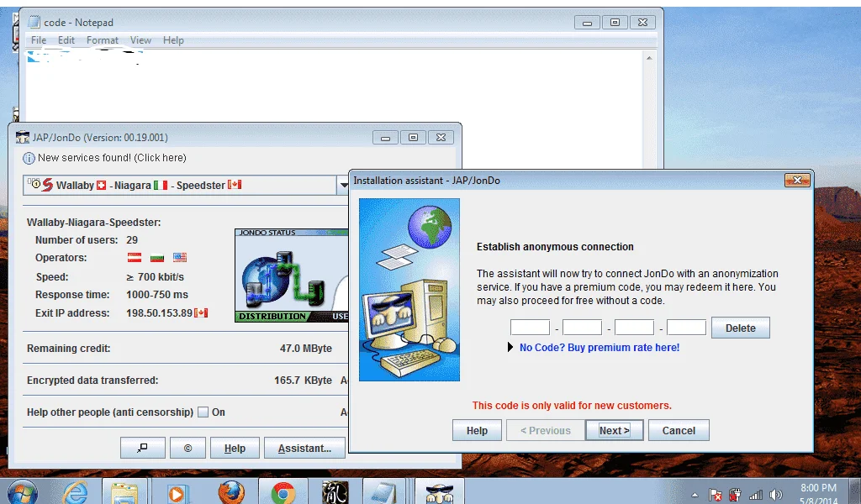Click Notepad scrollbar up arrow
This screenshot has width=861, height=504.
tap(649, 58)
